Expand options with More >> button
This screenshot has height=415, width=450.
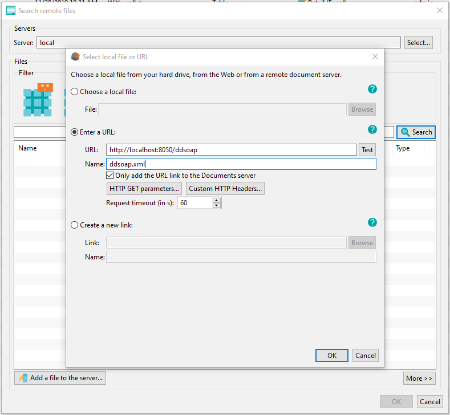pyautogui.click(x=419, y=378)
